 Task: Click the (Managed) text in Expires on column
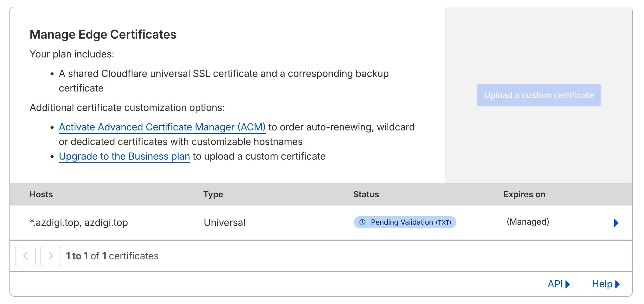tap(528, 222)
